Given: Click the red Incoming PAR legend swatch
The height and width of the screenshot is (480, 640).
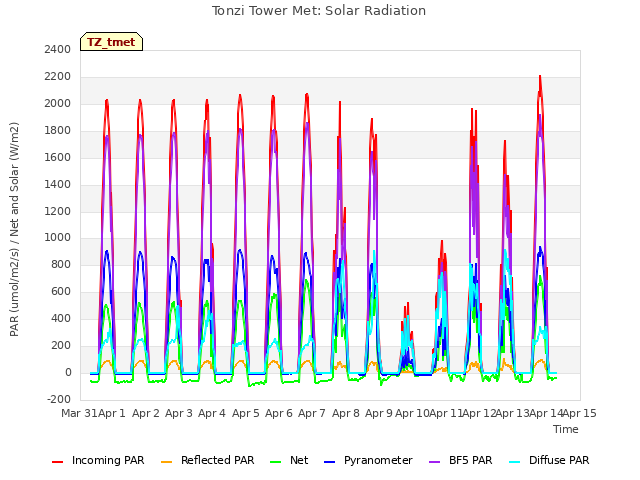Looking at the screenshot, I should (58, 462).
